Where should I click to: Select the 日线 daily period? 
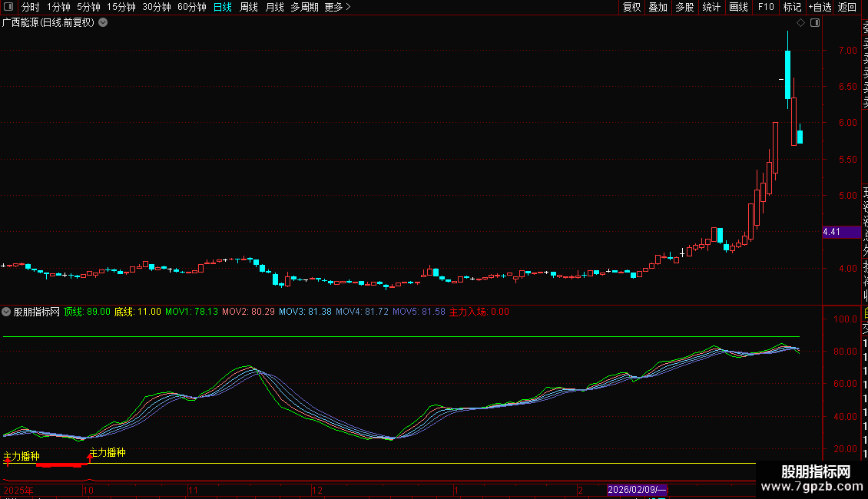[x=223, y=7]
